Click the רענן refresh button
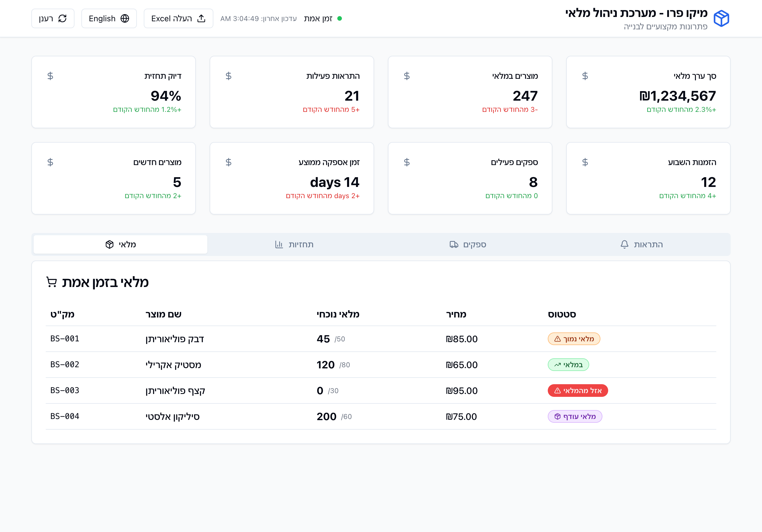 (x=53, y=18)
